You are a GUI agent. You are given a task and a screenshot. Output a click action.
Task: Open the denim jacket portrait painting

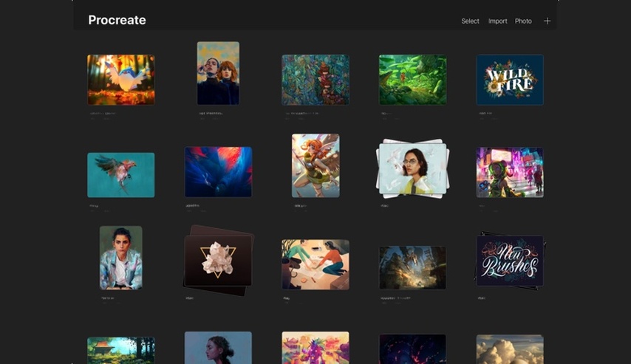pos(120,258)
